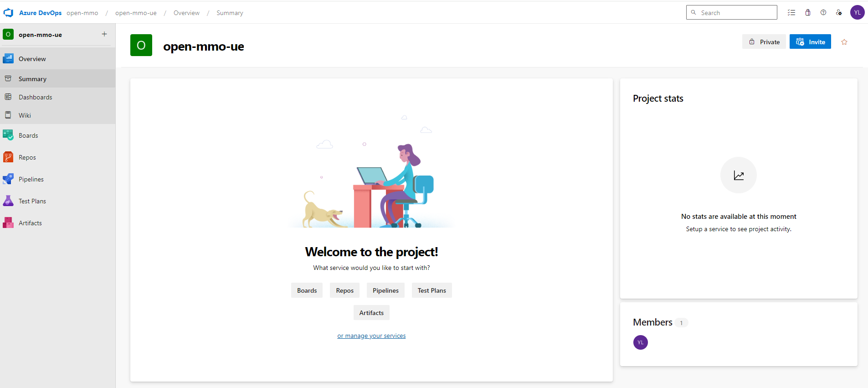Choose the Artifacts service button in the welcome panel
Screen dimensions: 868x388
[371, 313]
